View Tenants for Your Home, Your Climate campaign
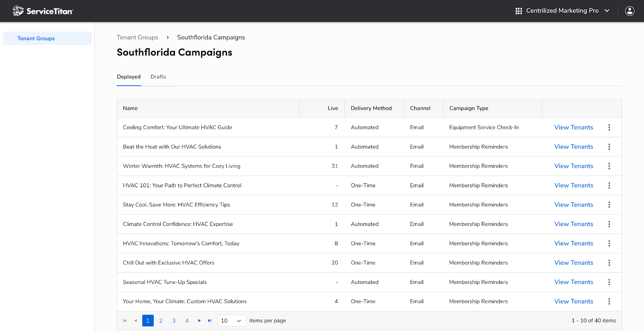The width and height of the screenshot is (644, 332). coord(574,301)
